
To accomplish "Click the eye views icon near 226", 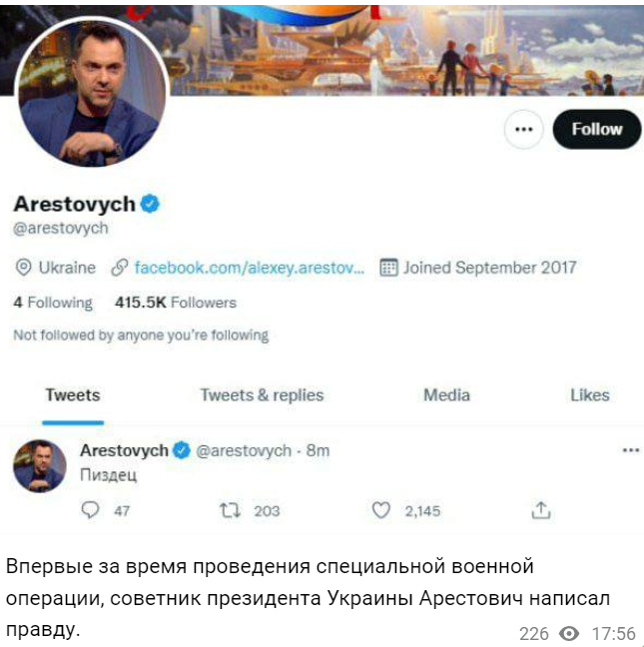I will click(x=569, y=633).
